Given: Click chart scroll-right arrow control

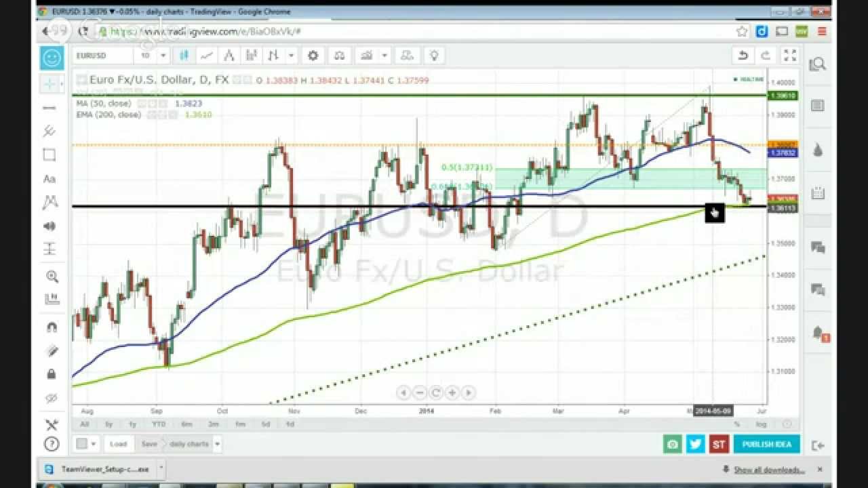Looking at the screenshot, I should pyautogui.click(x=468, y=392).
